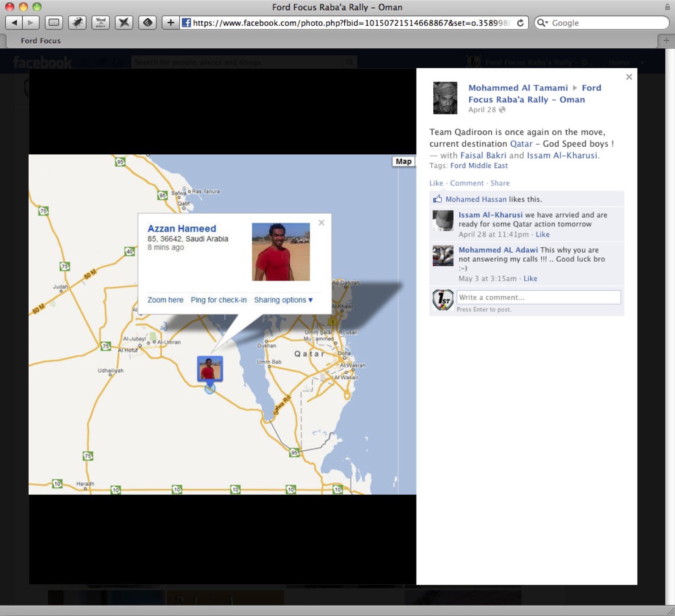675x616 pixels.
Task: Click the window resize grip icon
Action: coord(670,611)
